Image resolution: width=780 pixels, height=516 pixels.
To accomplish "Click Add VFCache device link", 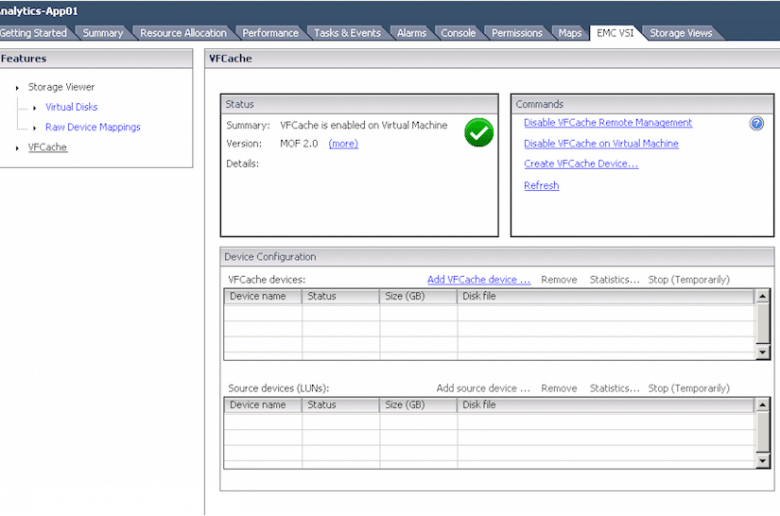I will point(479,280).
